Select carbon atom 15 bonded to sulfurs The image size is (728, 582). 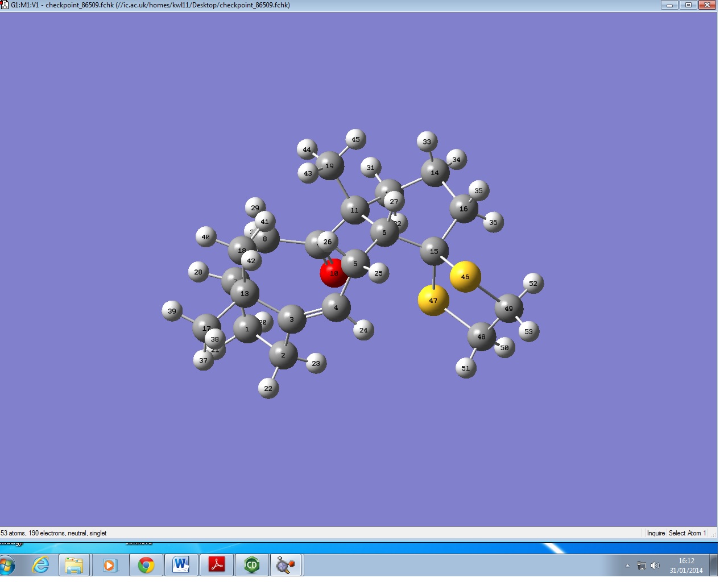point(434,251)
